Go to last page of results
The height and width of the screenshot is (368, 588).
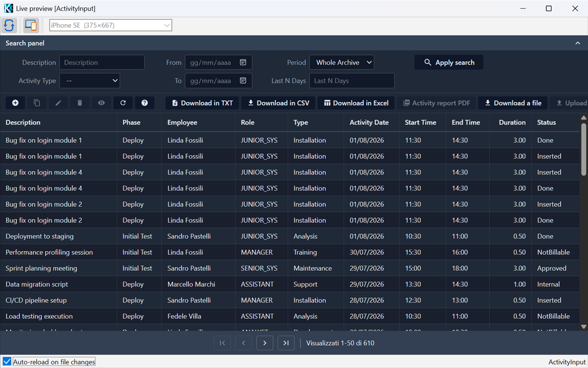pyautogui.click(x=286, y=343)
